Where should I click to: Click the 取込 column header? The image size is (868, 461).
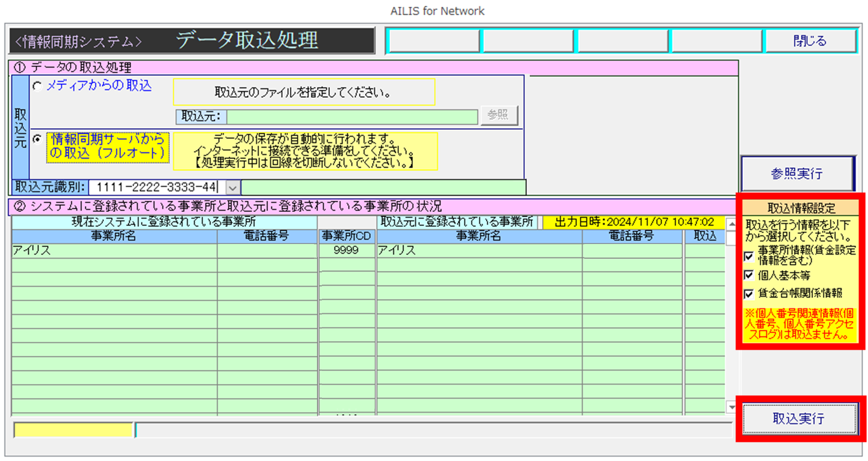705,236
